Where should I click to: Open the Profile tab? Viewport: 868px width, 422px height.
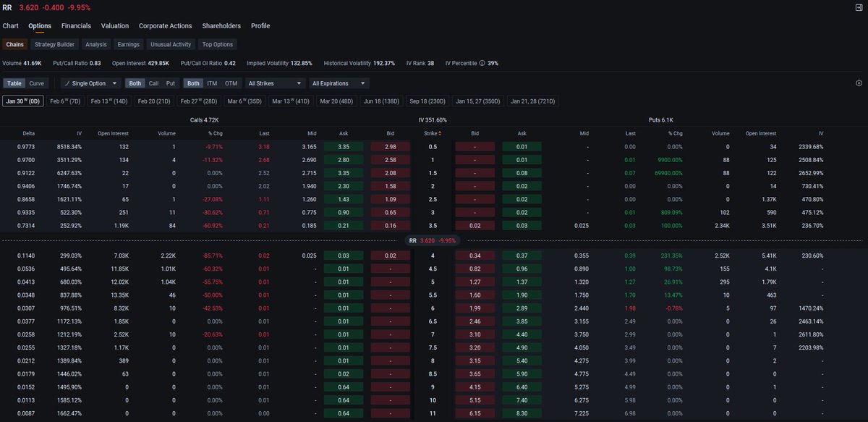pyautogui.click(x=260, y=26)
